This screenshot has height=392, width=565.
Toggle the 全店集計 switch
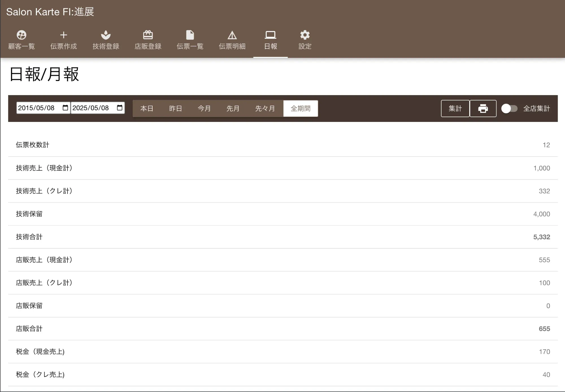(x=509, y=108)
